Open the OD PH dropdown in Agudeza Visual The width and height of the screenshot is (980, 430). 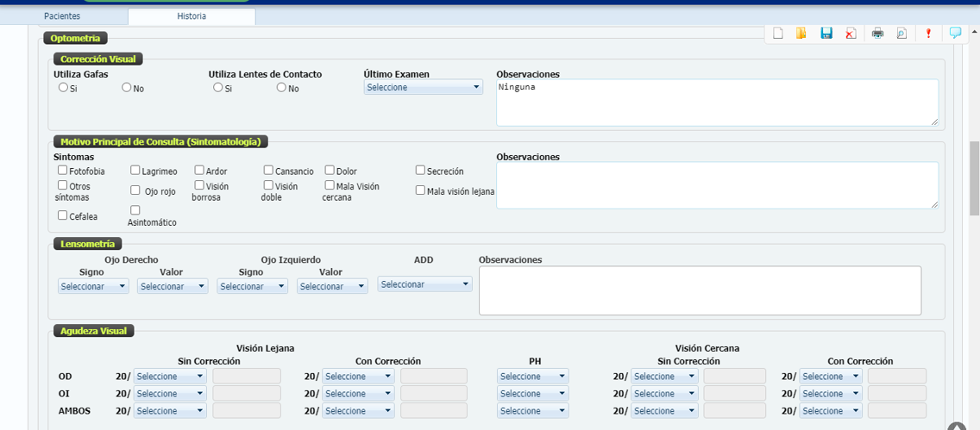tap(532, 377)
